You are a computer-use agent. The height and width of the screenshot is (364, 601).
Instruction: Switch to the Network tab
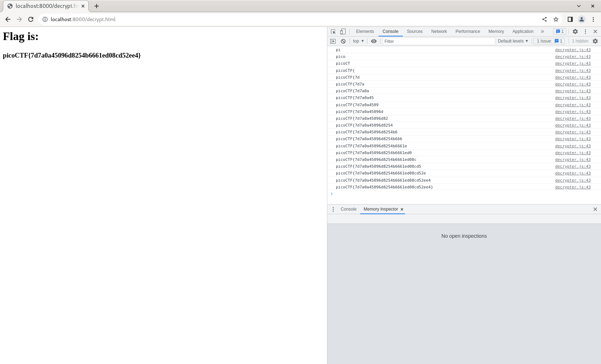(x=439, y=31)
